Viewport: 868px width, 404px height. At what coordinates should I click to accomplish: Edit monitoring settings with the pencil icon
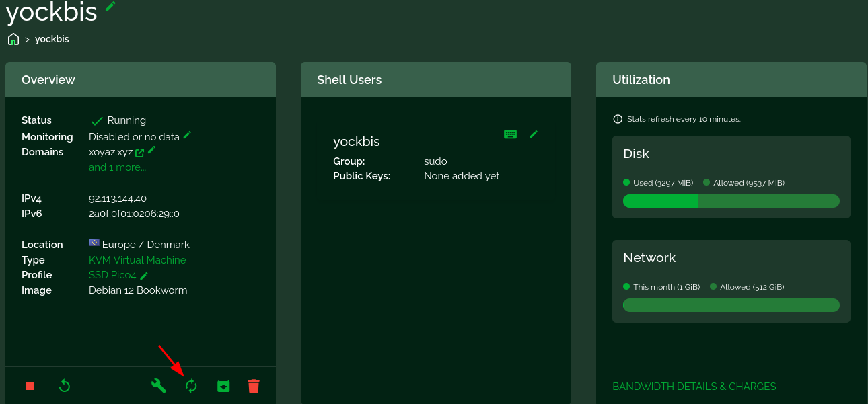pyautogui.click(x=188, y=135)
